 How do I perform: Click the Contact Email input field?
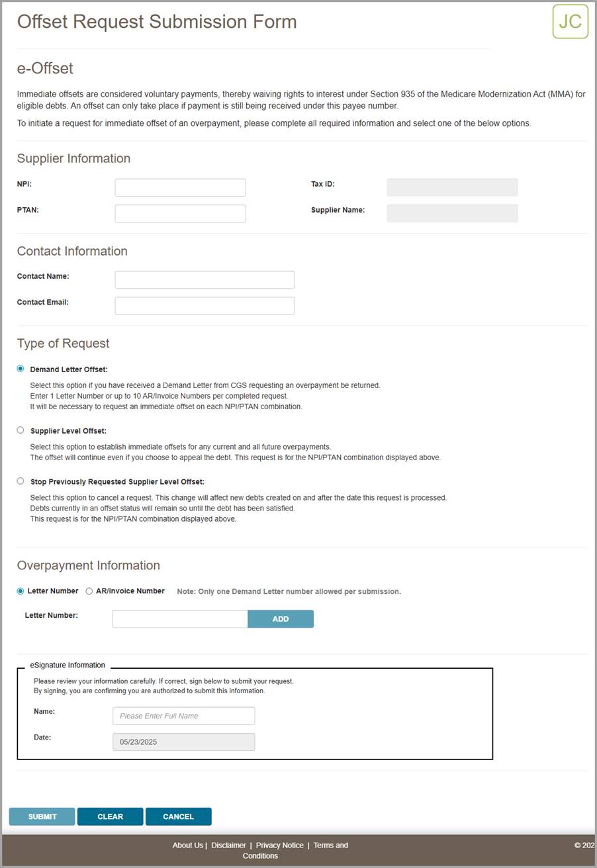[x=204, y=305]
